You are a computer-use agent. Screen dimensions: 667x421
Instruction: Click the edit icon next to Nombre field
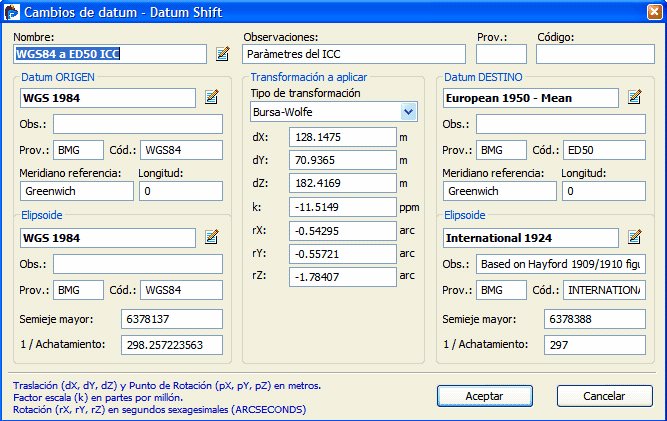pos(223,54)
